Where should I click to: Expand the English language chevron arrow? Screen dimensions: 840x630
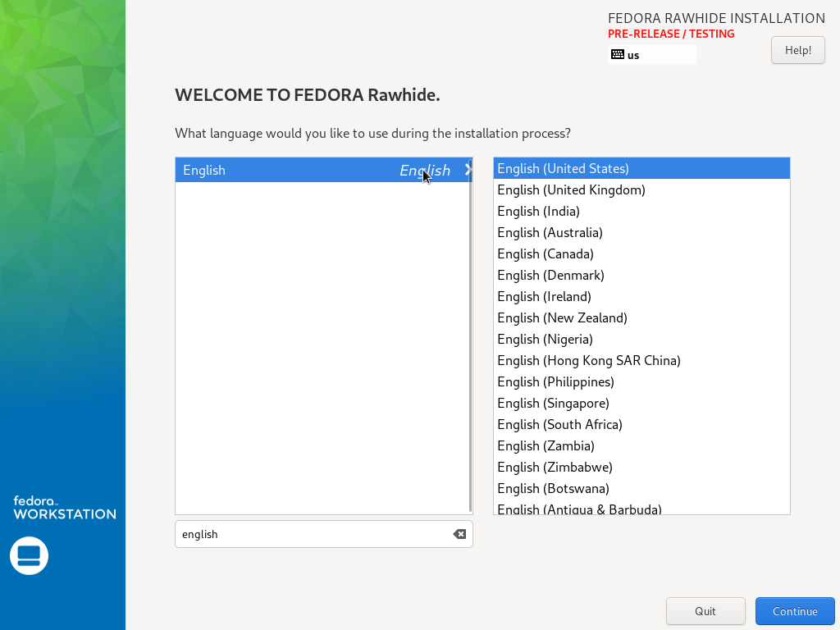(x=468, y=170)
